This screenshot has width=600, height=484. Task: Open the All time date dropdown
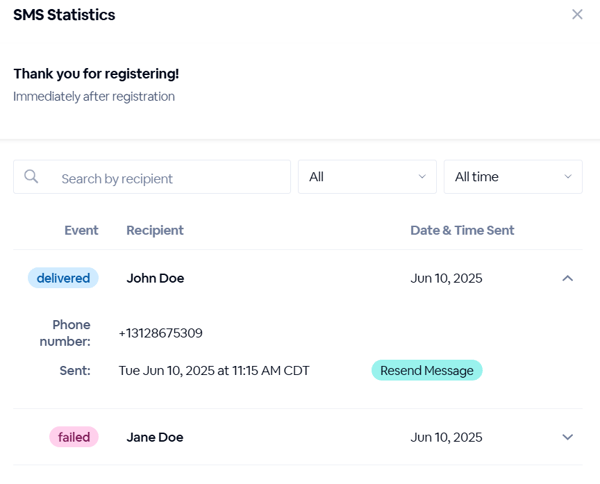(513, 177)
